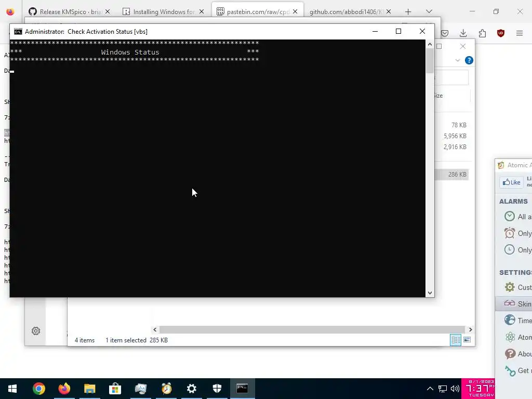
Task: Open the Atomic Alarm Clock taskbar icon
Action: point(166,389)
